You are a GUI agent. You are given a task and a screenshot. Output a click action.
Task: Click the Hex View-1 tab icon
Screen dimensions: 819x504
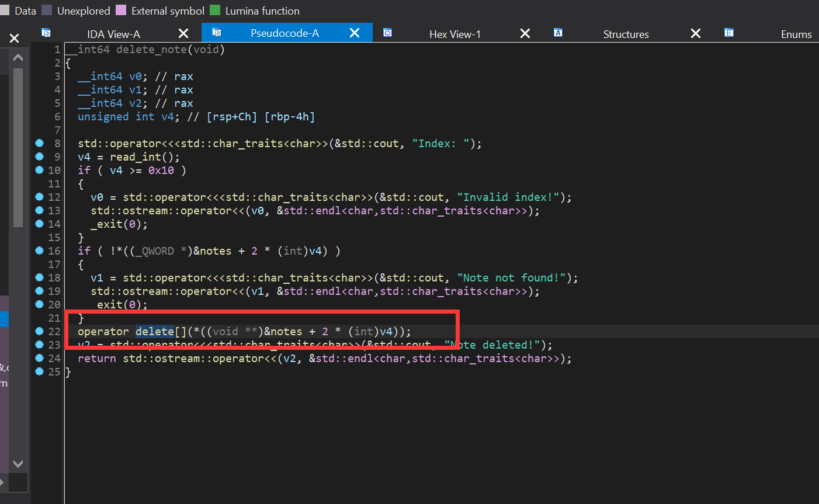387,33
